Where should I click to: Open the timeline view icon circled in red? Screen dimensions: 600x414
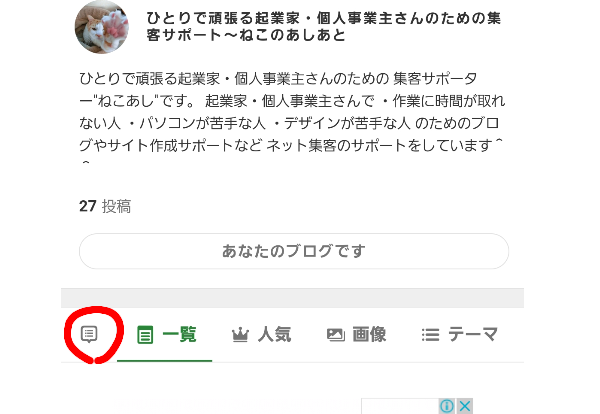pos(89,334)
